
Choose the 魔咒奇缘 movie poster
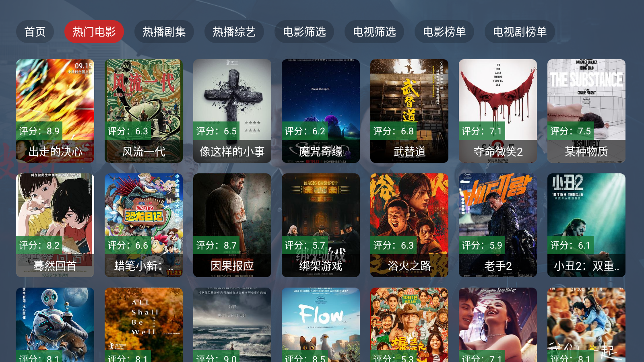pos(321,111)
